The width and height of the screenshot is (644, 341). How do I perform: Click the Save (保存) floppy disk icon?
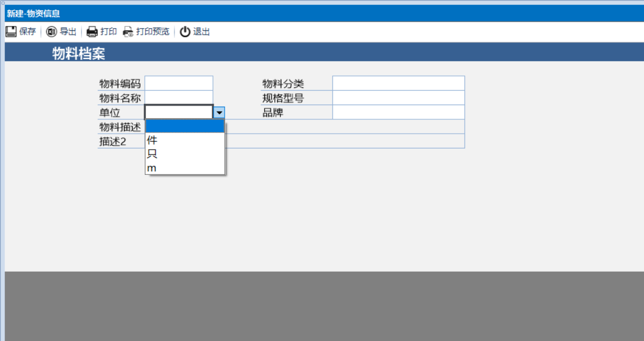click(11, 32)
